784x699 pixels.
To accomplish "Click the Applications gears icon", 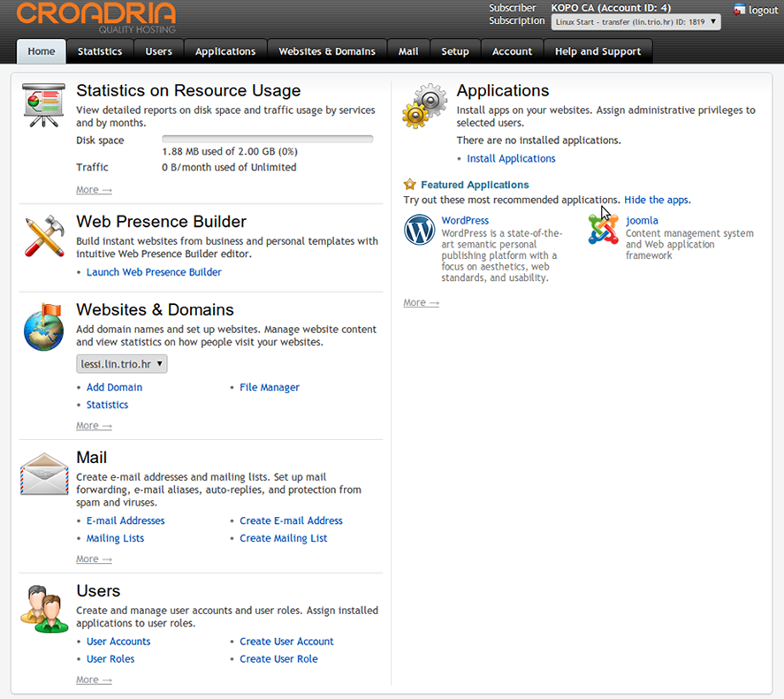I will 424,106.
